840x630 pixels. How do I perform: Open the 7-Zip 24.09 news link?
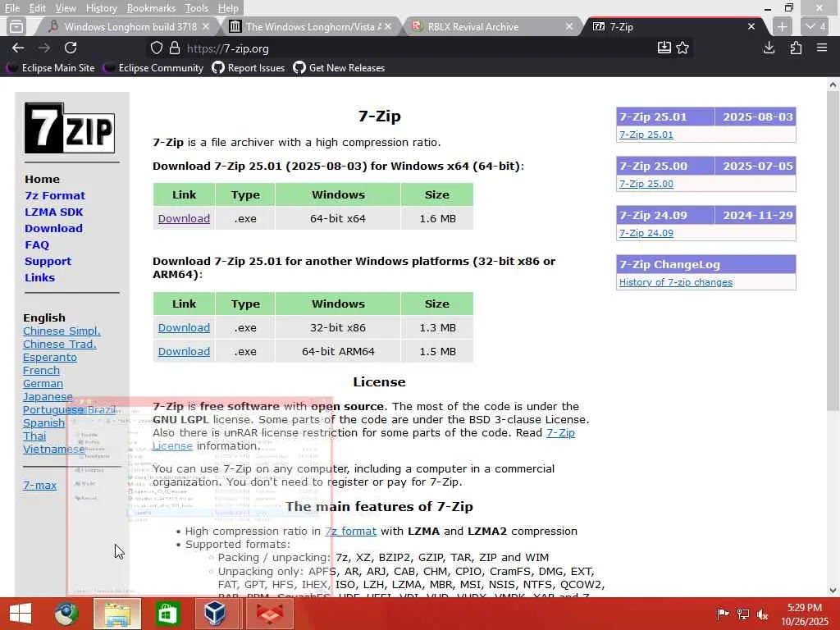tap(646, 233)
